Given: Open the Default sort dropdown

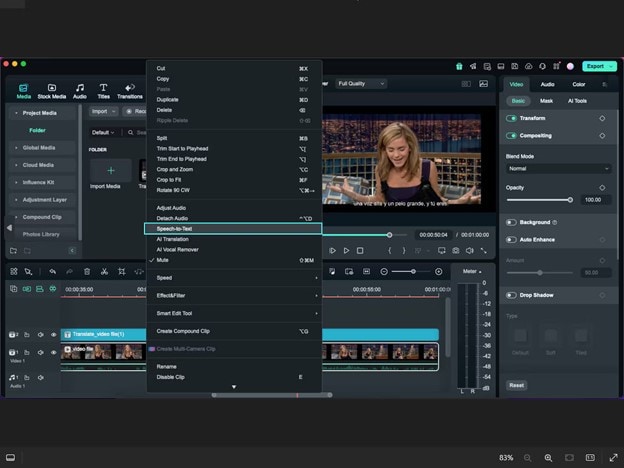Looking at the screenshot, I should pos(103,133).
